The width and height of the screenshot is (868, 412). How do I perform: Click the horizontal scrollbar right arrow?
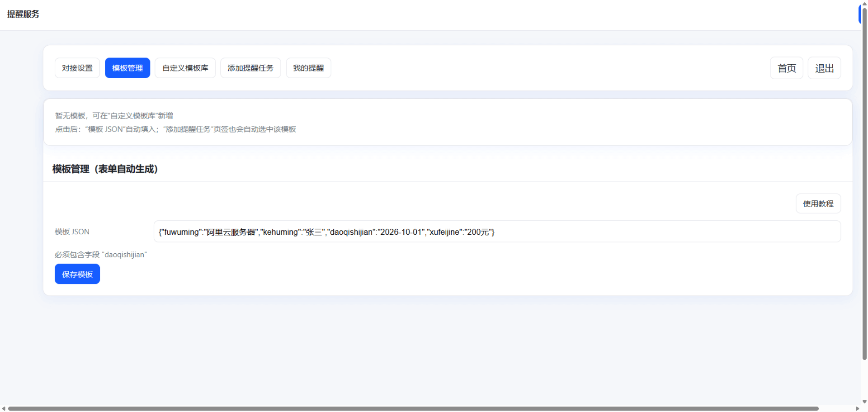(856, 408)
